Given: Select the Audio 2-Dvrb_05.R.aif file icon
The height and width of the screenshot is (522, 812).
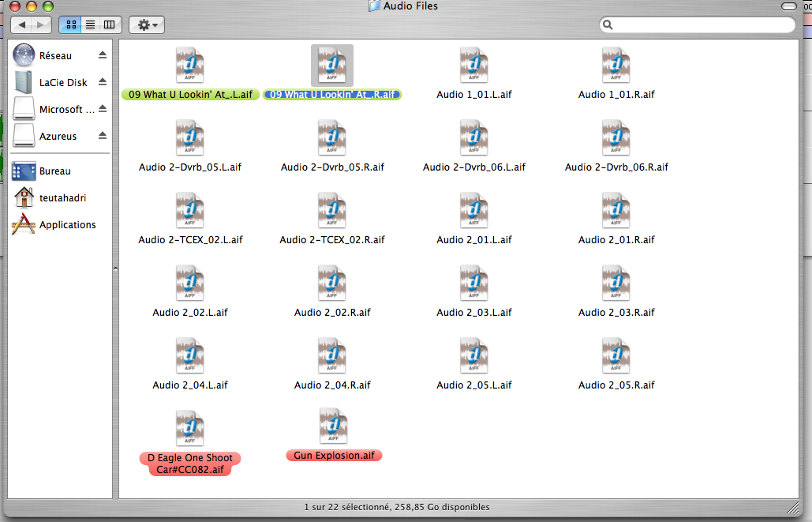Looking at the screenshot, I should tap(332, 137).
